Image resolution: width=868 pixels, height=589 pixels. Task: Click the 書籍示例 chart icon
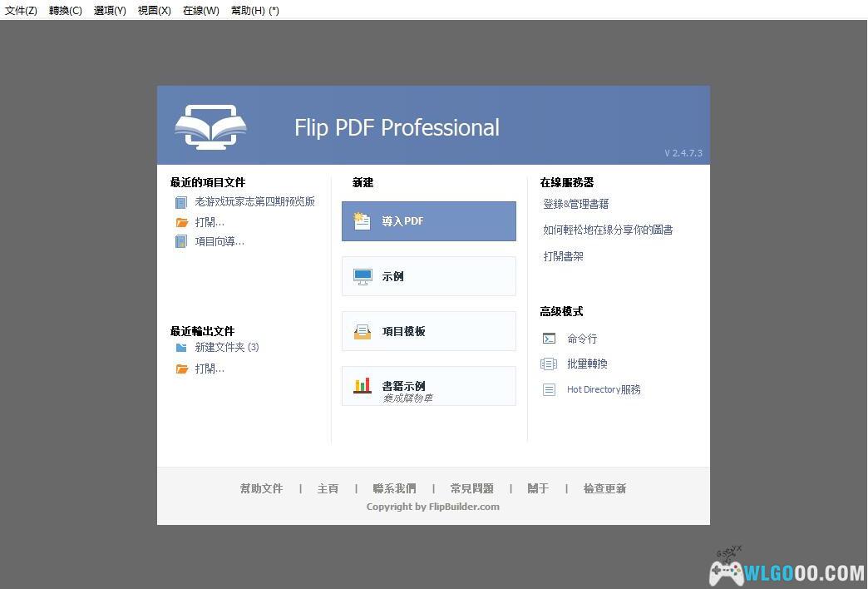click(x=362, y=385)
